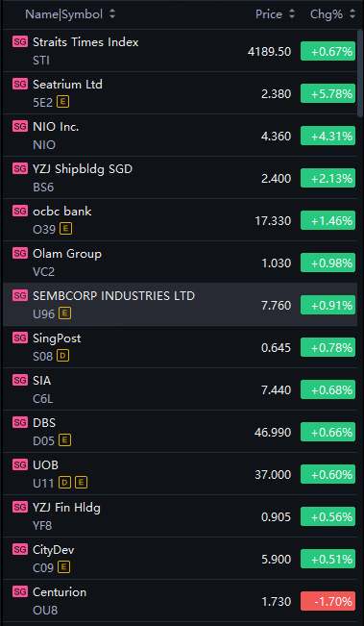Open the Straits Times Index row
The width and height of the screenshot is (364, 626).
pos(180,51)
